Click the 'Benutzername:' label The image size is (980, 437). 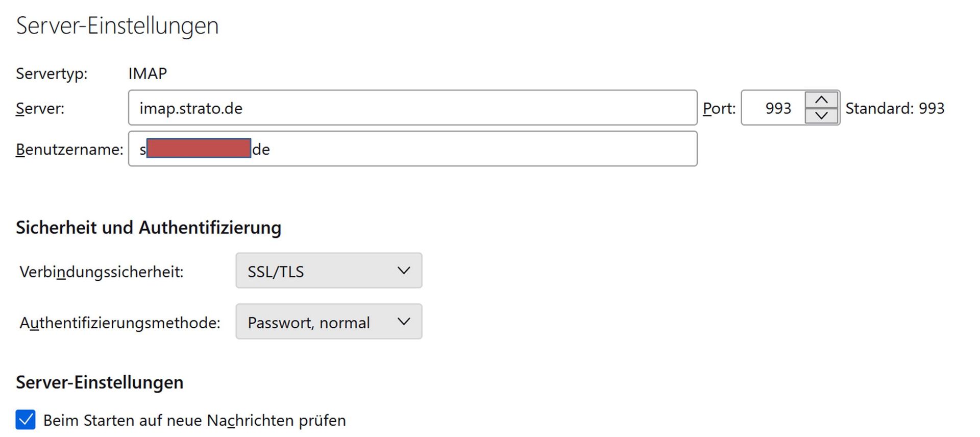[x=69, y=149]
